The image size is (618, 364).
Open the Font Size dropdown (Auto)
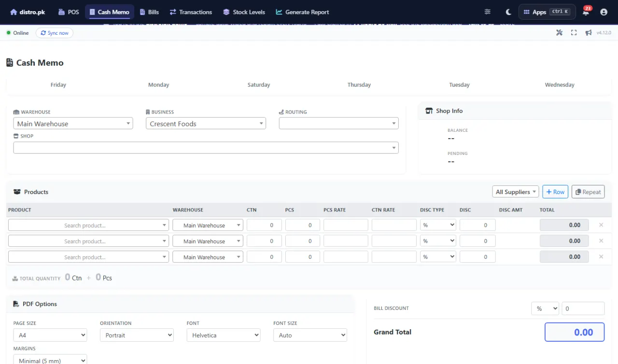click(310, 335)
